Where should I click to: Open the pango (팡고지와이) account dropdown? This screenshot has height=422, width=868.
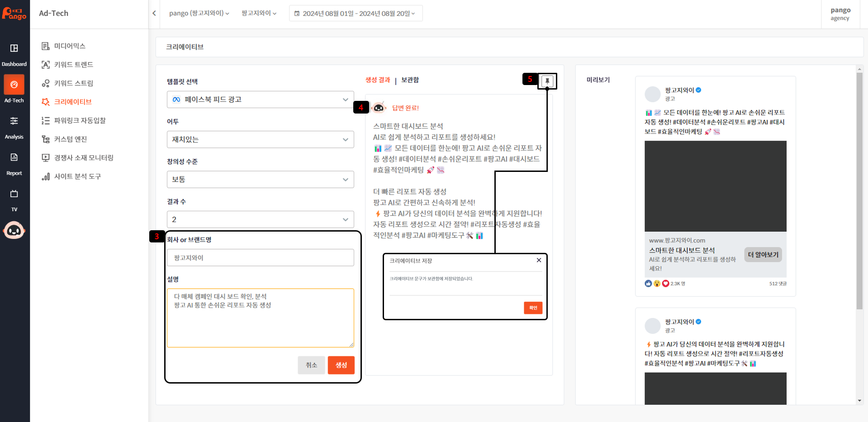pyautogui.click(x=199, y=13)
